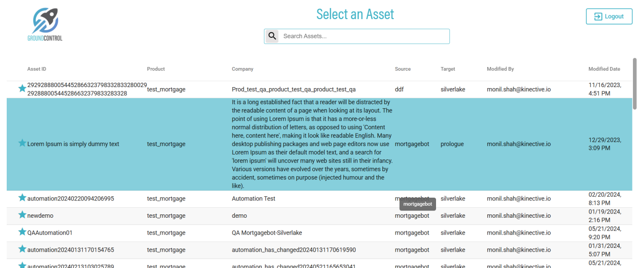
Task: Open the QA Mortgagebot-Silverlake company row
Action: (x=267, y=233)
